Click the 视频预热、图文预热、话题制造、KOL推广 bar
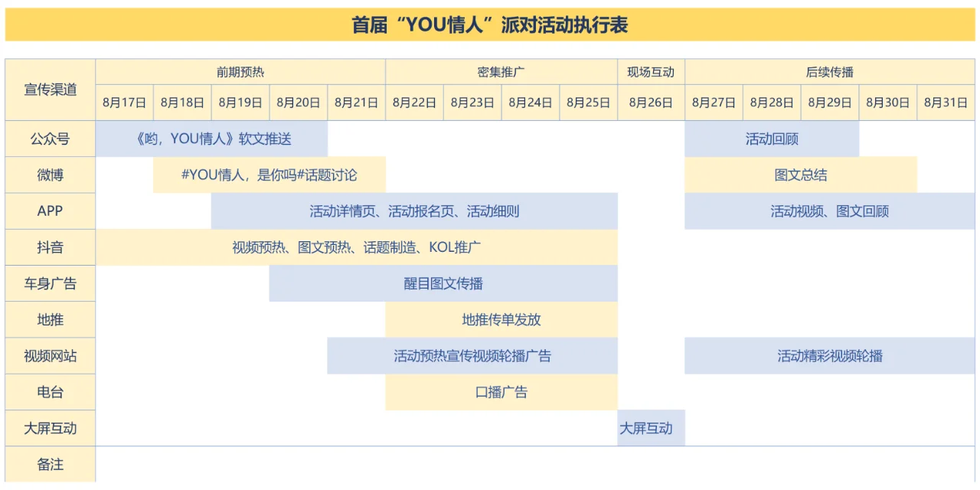This screenshot has height=490, width=980. pos(357,247)
